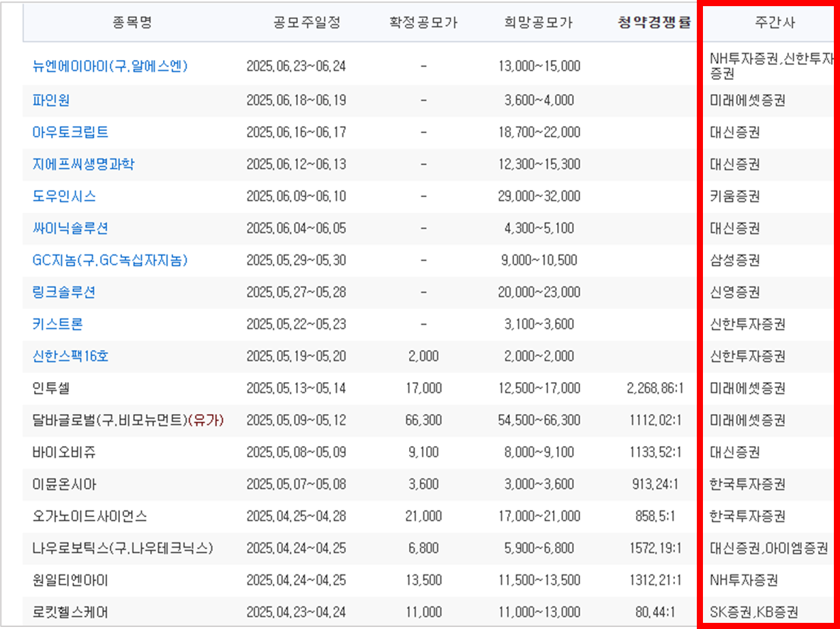Image resolution: width=840 pixels, height=629 pixels.
Task: Select the 로킷헬스케어 row name
Action: pos(70,612)
